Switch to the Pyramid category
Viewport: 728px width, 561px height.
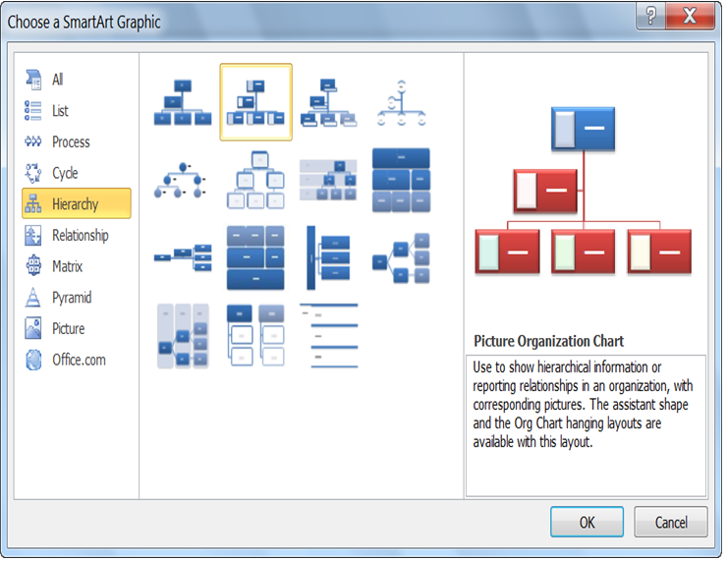tap(71, 298)
